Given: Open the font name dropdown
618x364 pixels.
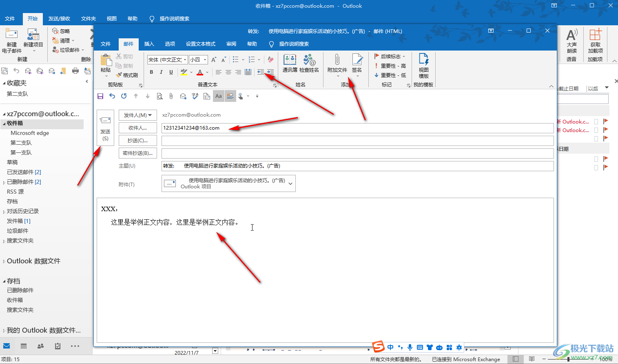Looking at the screenshot, I should [x=185, y=60].
